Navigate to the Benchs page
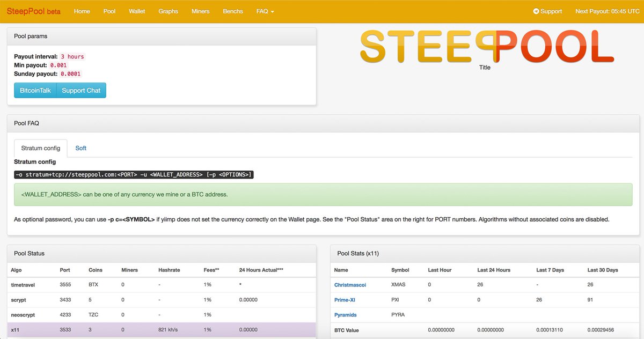 [x=232, y=11]
